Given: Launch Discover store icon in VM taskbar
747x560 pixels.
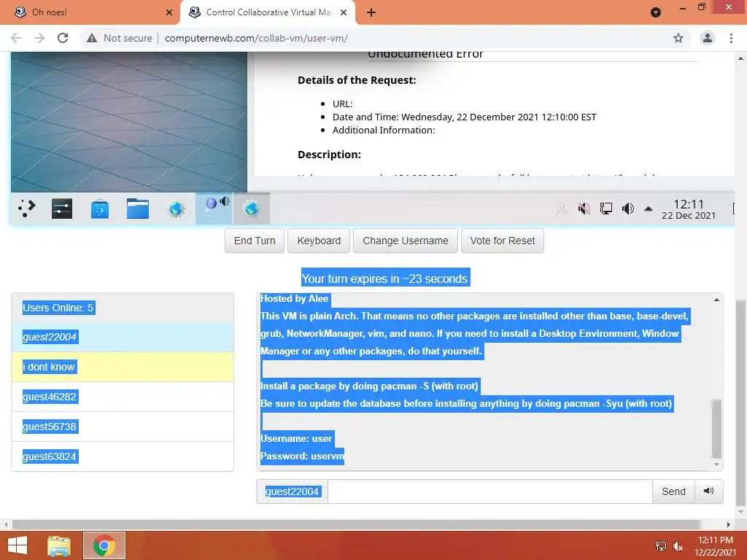Looking at the screenshot, I should pos(99,209).
